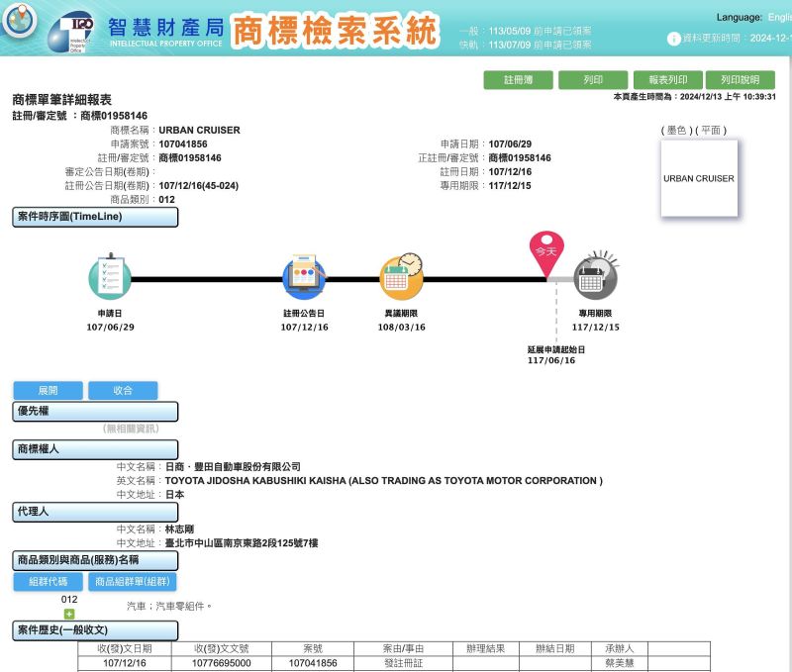Click the 收合 collapse all button
Viewport: 792px width, 672px height.
[123, 390]
